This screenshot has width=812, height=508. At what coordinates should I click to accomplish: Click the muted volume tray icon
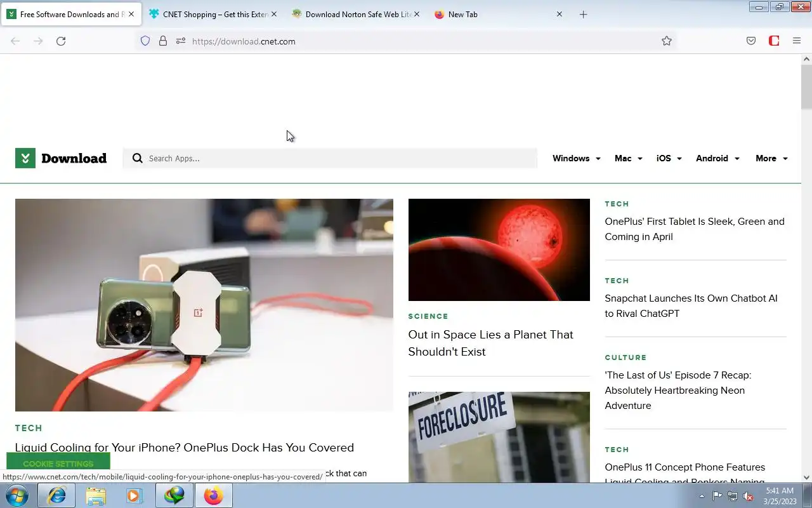(749, 496)
